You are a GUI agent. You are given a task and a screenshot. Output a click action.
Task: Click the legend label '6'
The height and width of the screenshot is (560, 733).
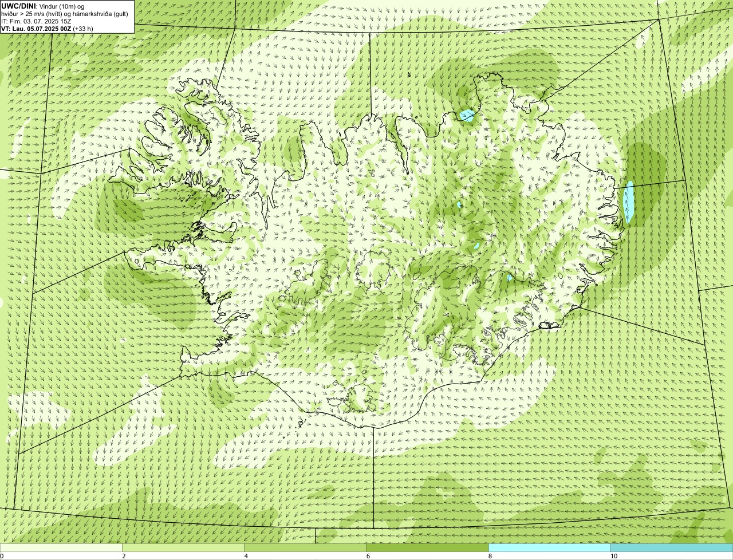pos(368,556)
